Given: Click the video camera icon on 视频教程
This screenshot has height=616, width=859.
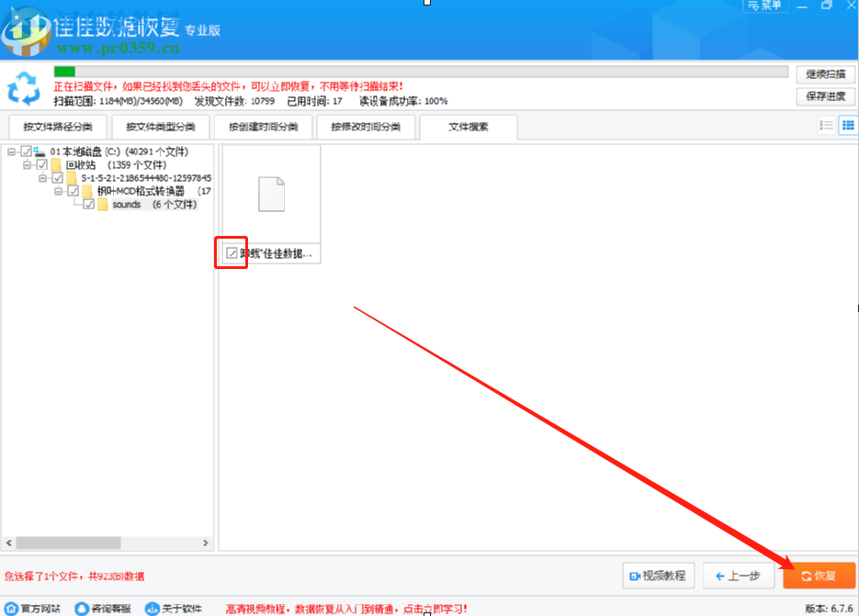Looking at the screenshot, I should (x=636, y=576).
